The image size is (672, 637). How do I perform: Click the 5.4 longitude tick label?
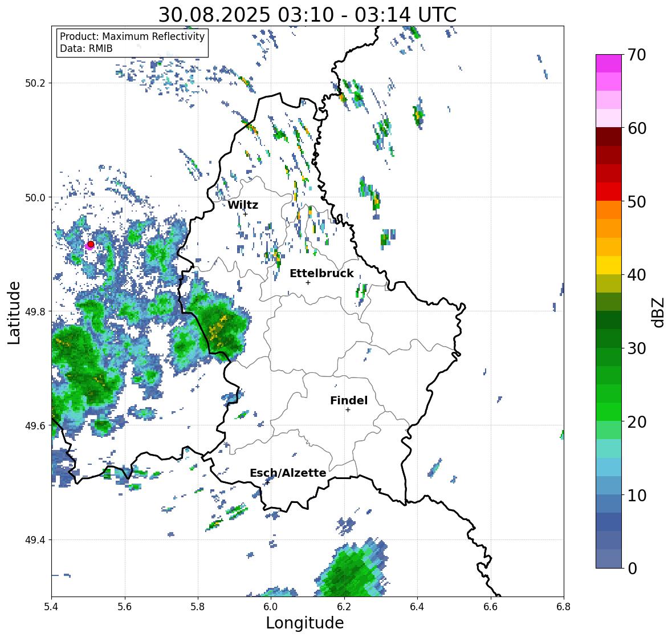click(x=51, y=607)
